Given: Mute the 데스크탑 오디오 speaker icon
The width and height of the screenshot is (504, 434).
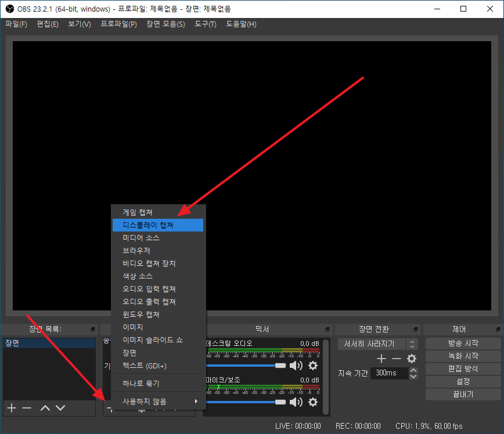Looking at the screenshot, I should [296, 366].
